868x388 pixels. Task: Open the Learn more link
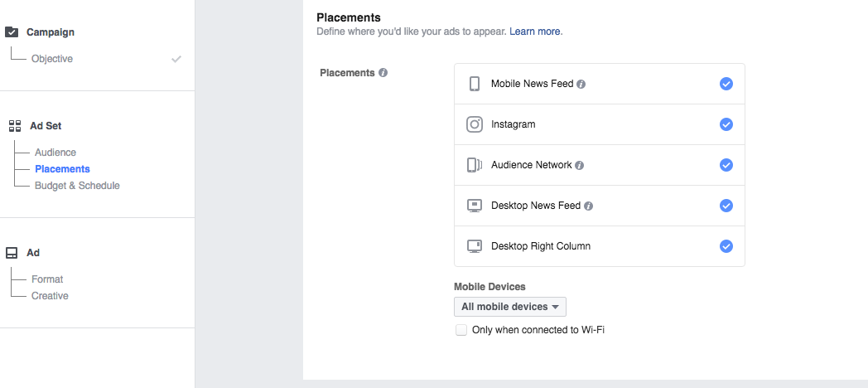535,32
